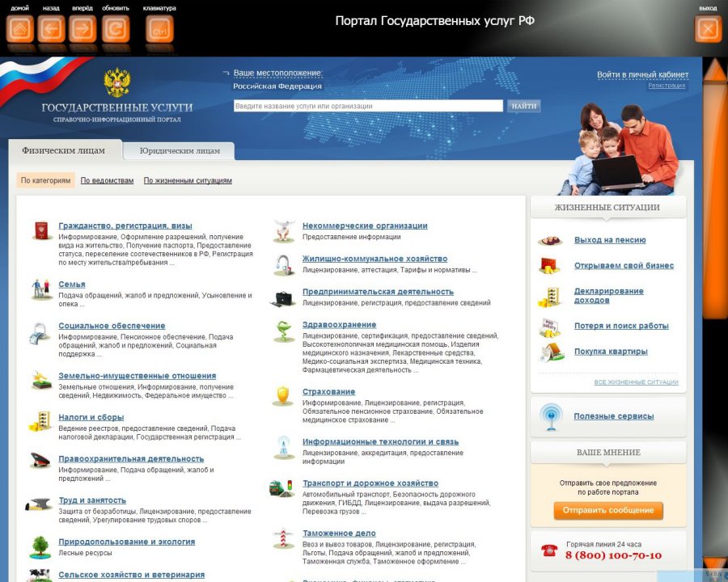
Task: Open Войти в личный кабинет link
Action: click(x=642, y=74)
